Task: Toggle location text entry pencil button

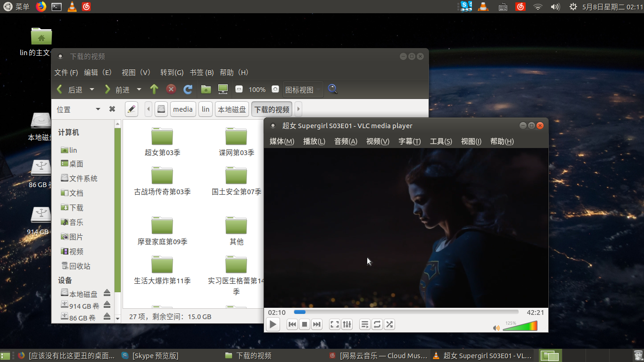Action: click(x=132, y=109)
